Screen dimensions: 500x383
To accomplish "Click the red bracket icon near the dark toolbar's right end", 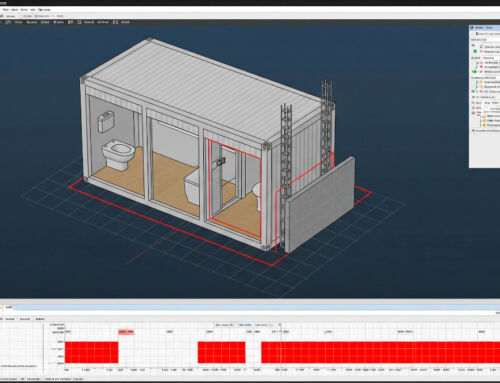I will click(x=115, y=22).
